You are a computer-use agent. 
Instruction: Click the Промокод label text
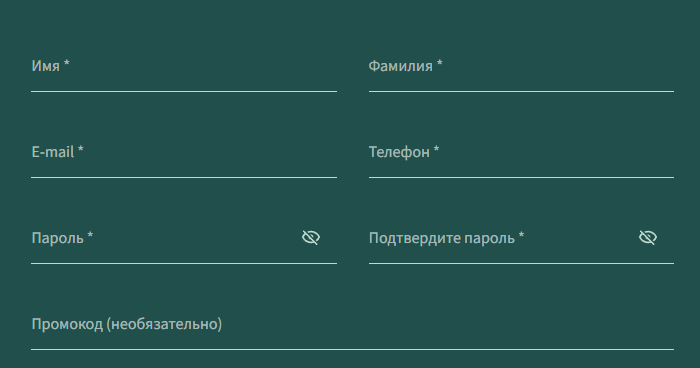pos(67,324)
